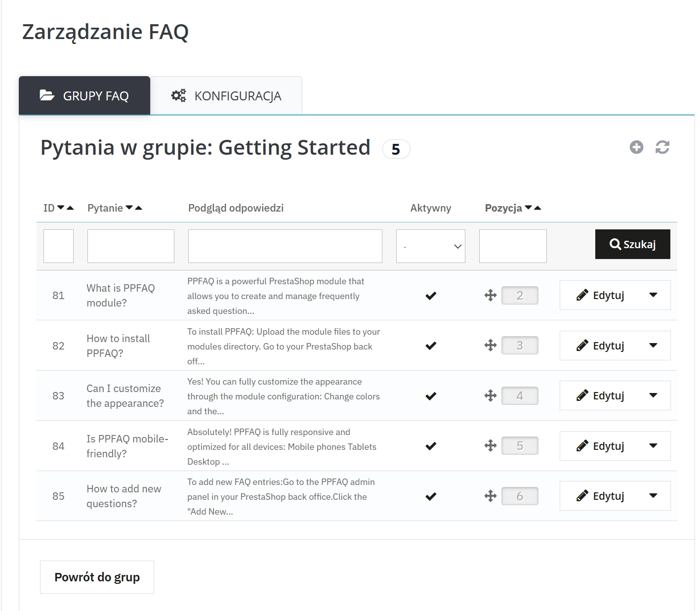The height and width of the screenshot is (611, 700).
Task: Open the Aktywny filter dropdown
Action: [430, 246]
